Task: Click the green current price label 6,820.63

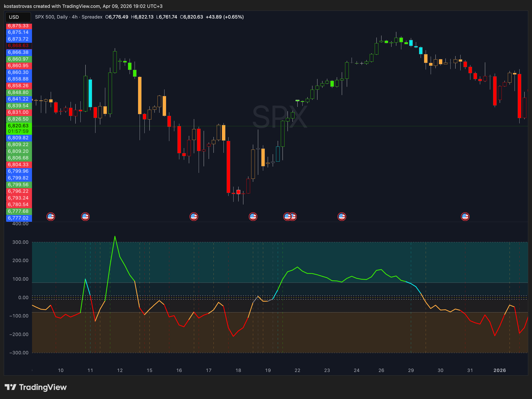Action: tap(19, 126)
